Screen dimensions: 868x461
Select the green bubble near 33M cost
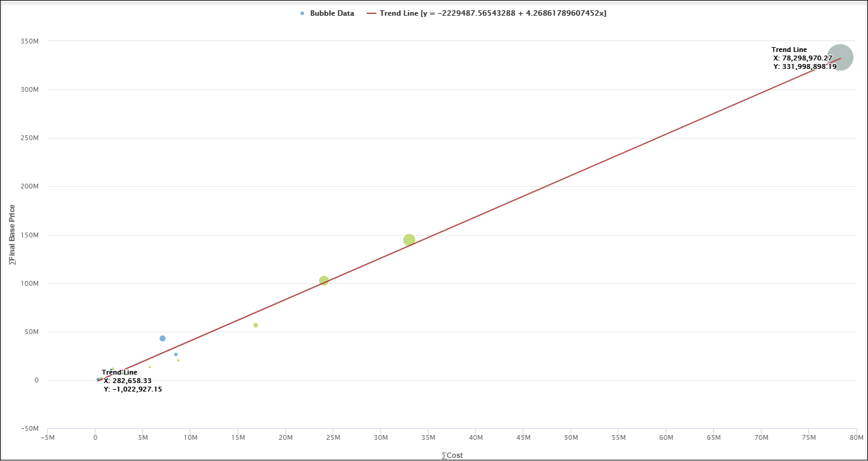pos(409,240)
